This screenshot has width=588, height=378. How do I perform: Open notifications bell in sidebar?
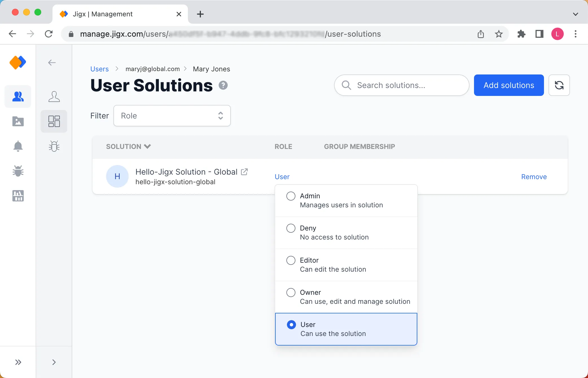click(x=18, y=146)
